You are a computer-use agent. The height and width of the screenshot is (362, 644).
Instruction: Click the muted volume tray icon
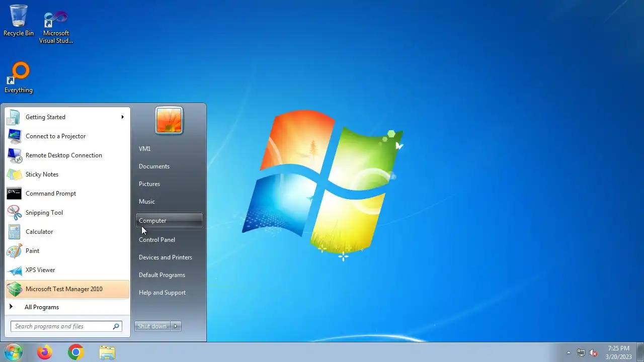pos(594,352)
